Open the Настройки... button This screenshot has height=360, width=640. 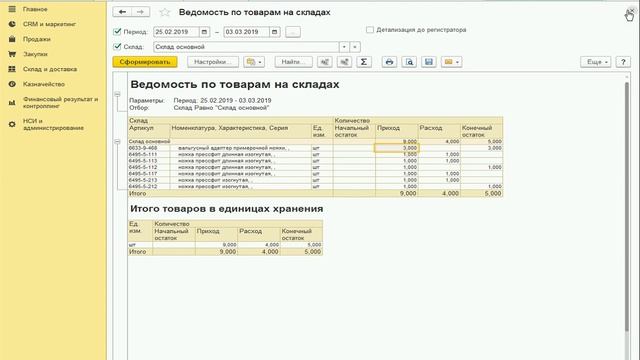click(213, 62)
